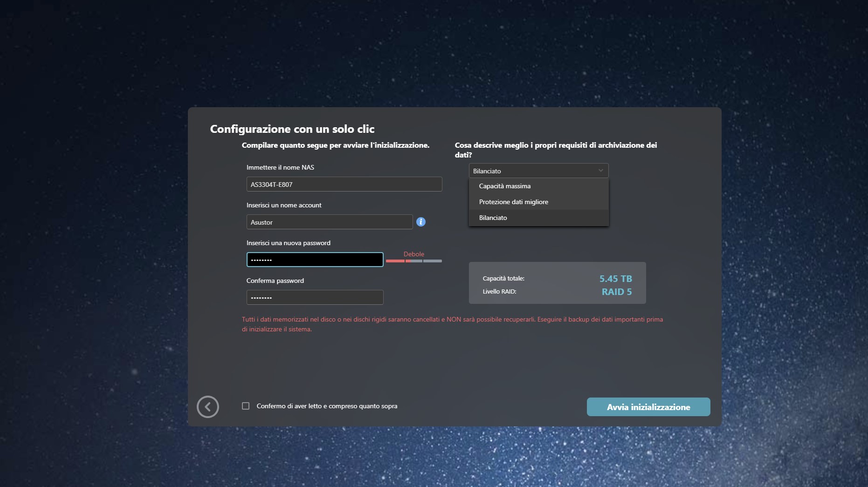Collapse the dropdown using its chevron arrow
Image resolution: width=868 pixels, height=487 pixels.
tap(600, 171)
